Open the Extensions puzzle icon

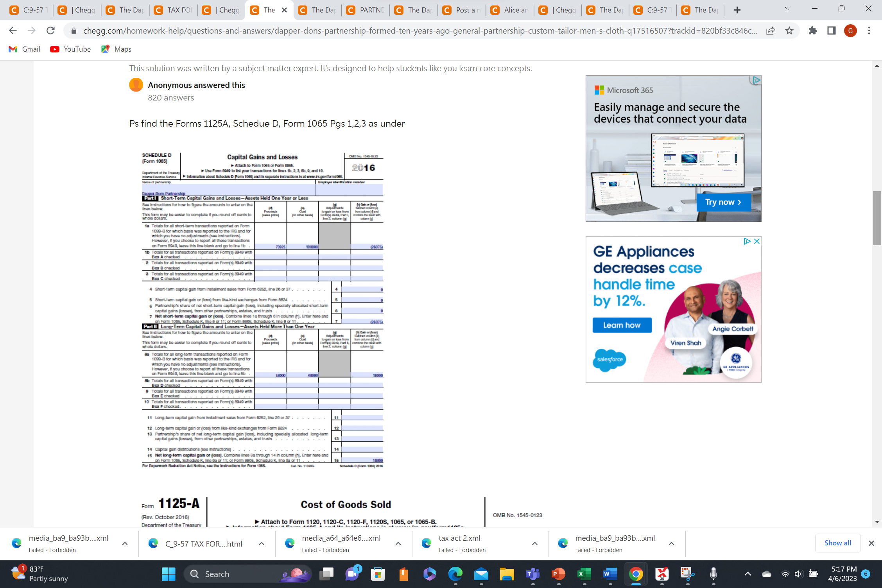(813, 30)
